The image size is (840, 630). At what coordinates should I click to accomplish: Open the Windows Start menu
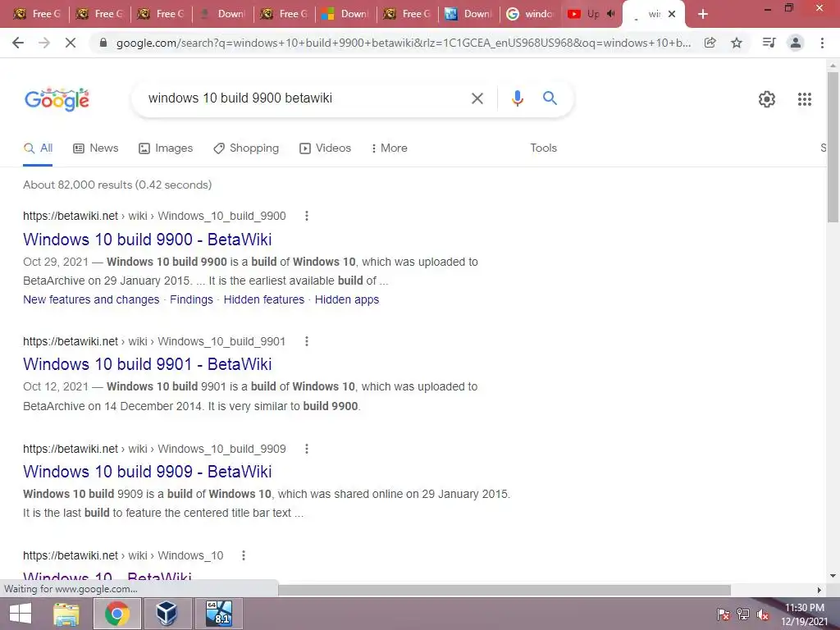21,614
